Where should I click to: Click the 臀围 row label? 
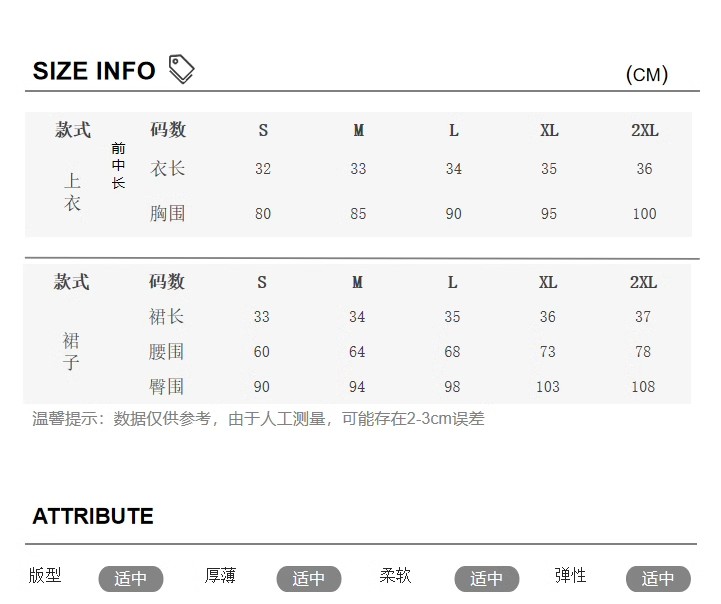click(166, 387)
